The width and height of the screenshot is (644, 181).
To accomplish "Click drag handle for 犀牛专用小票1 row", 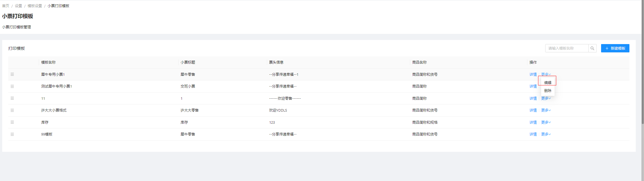I will pyautogui.click(x=12, y=74).
